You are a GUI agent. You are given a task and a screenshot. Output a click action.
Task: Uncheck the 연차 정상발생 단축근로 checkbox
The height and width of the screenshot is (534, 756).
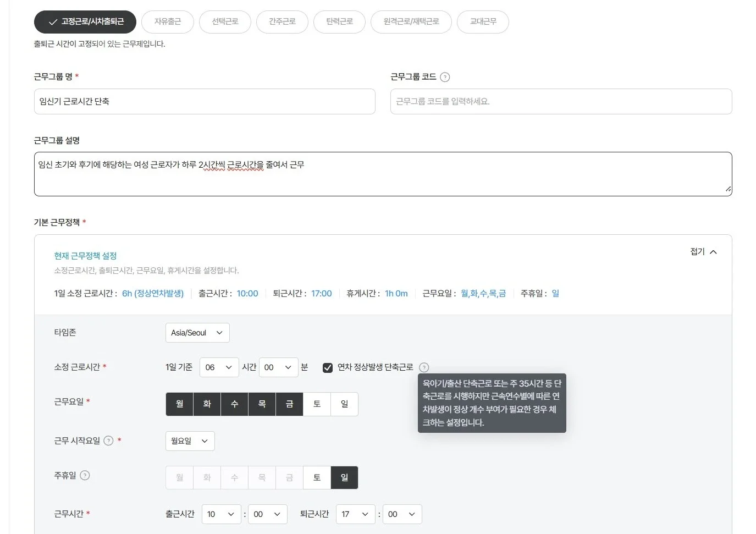(327, 367)
